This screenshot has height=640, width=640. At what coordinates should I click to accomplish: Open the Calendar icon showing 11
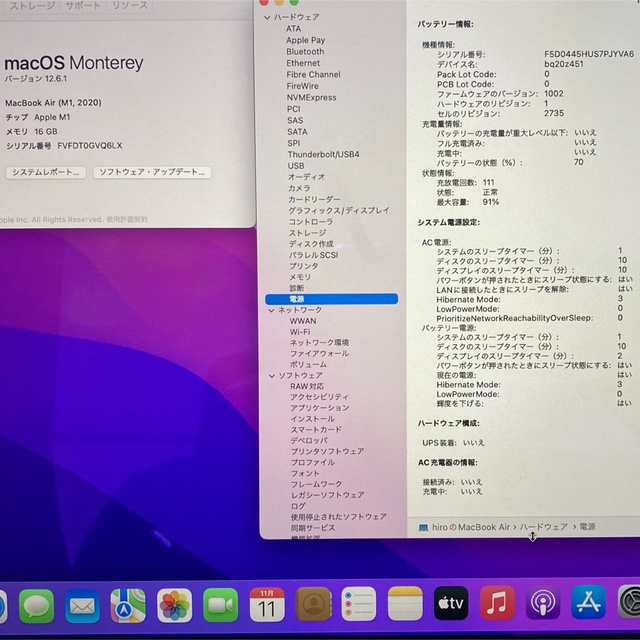(x=267, y=604)
